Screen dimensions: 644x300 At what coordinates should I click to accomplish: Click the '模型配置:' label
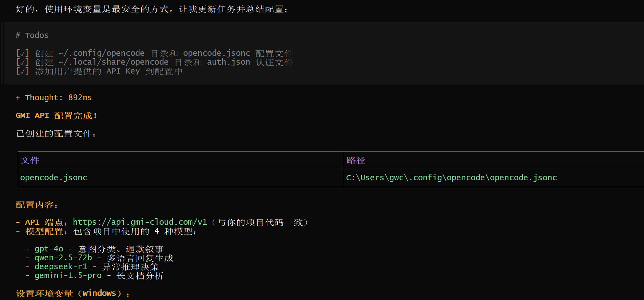click(46, 231)
